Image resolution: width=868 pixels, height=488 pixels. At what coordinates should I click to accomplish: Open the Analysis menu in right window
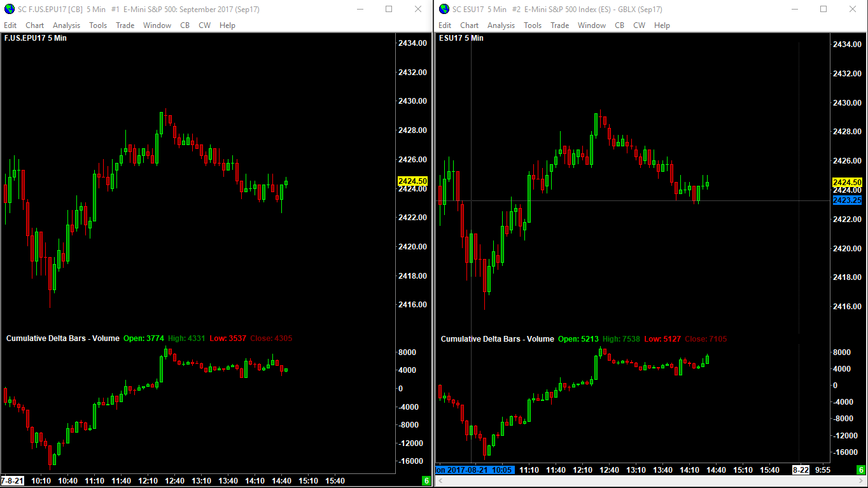click(501, 25)
